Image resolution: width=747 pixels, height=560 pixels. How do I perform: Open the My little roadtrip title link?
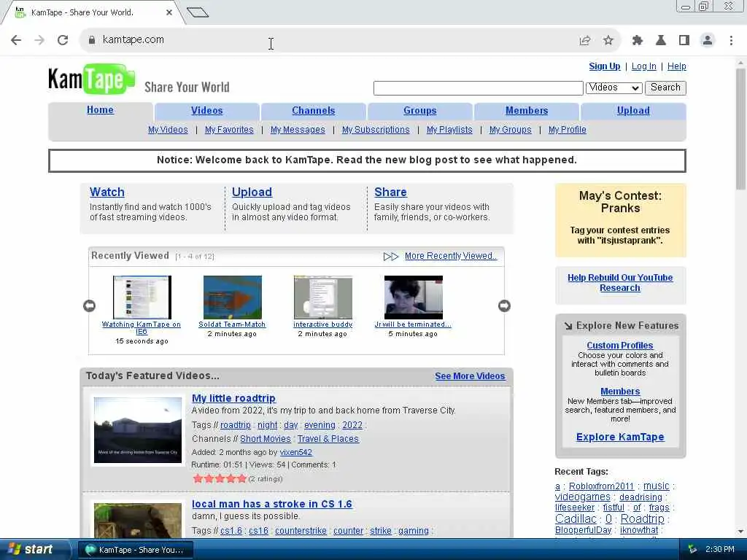coord(233,398)
